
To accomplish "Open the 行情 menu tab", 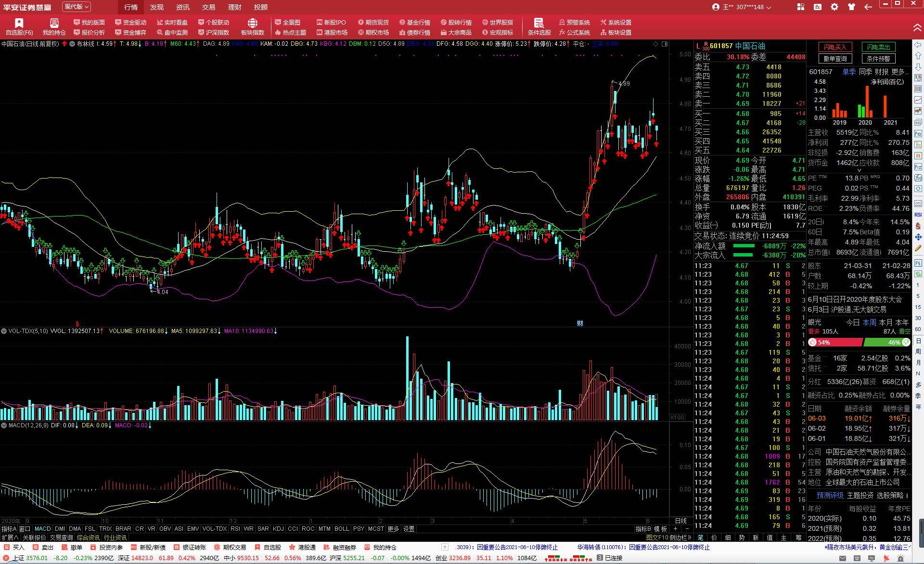I will 131,7.
